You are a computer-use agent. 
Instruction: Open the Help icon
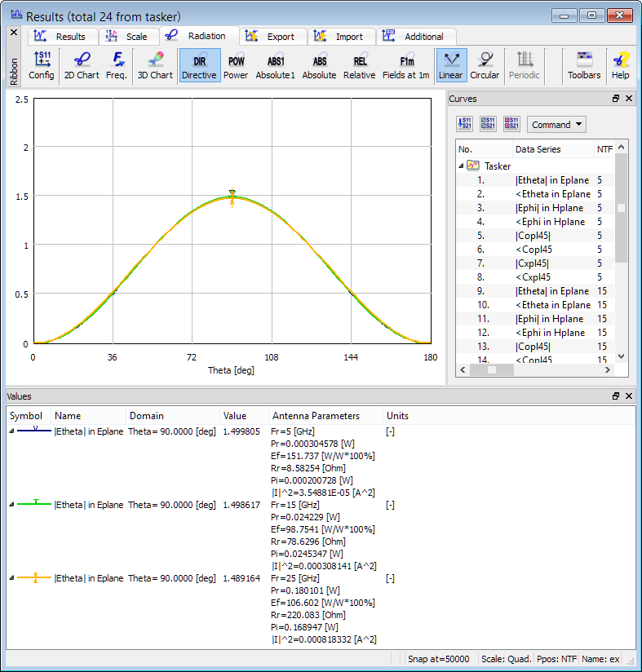tap(620, 65)
